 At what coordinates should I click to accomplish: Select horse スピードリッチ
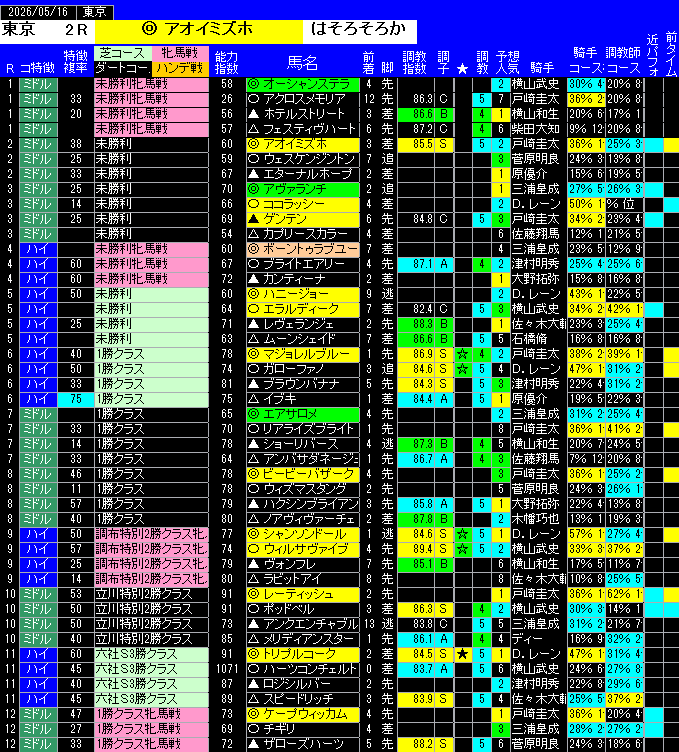pos(303,699)
